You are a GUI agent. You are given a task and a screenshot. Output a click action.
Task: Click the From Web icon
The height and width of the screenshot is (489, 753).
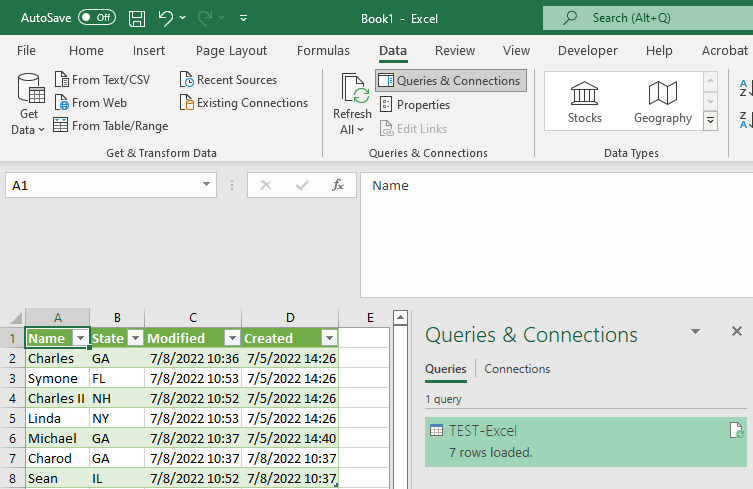point(62,103)
